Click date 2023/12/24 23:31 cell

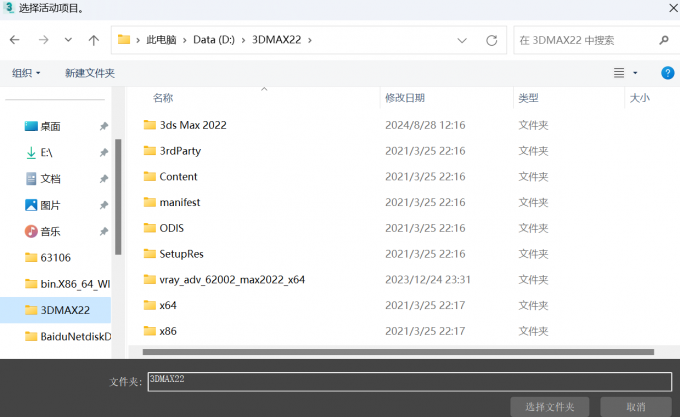tap(428, 280)
